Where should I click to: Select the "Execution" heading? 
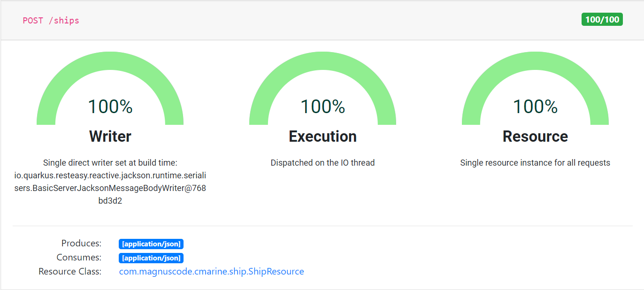point(323,136)
